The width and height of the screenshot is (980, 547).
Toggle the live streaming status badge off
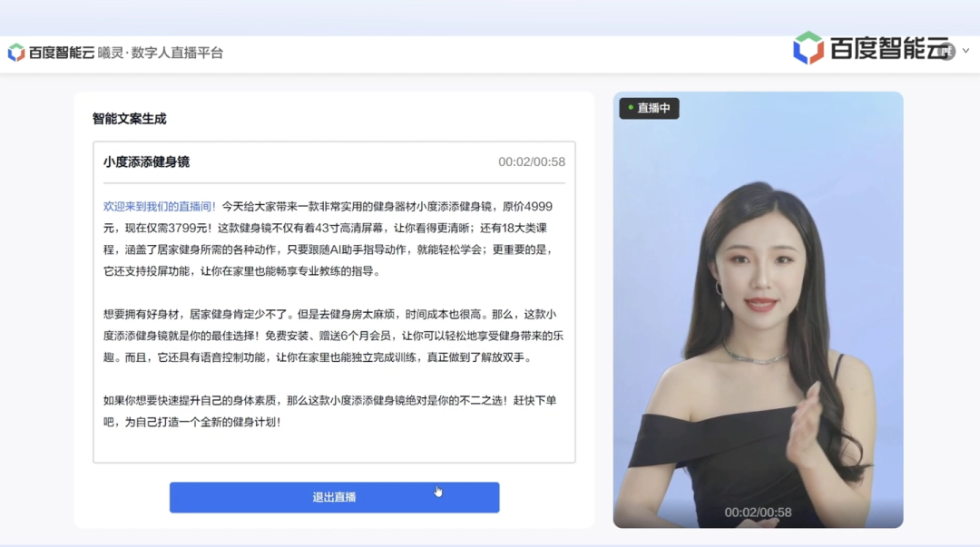click(649, 108)
